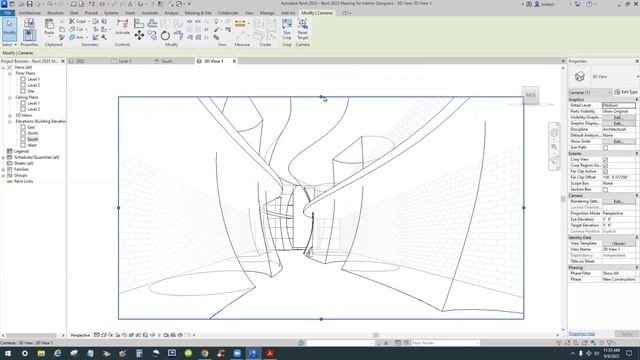The width and height of the screenshot is (640, 360).
Task: Choose the Offset tool in Modify panel
Action: [152, 23]
